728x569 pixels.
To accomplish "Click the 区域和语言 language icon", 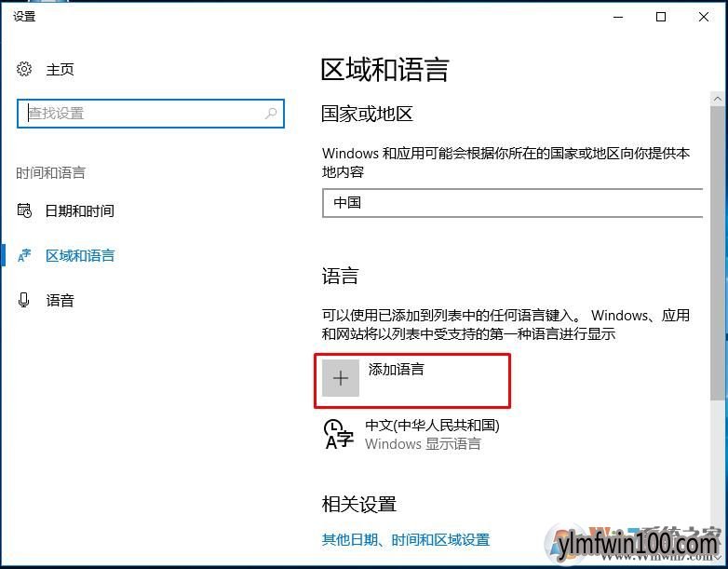I will pos(24,255).
